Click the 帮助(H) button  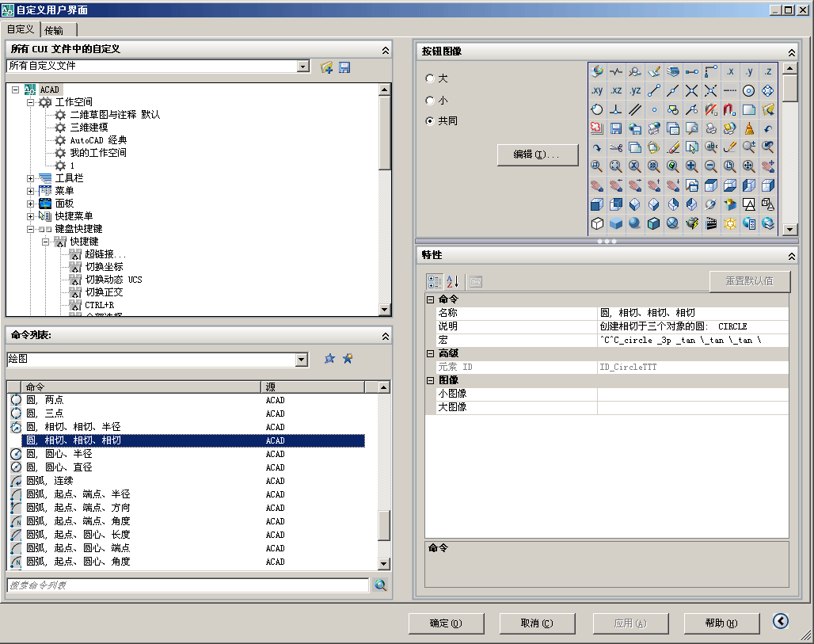[721, 623]
